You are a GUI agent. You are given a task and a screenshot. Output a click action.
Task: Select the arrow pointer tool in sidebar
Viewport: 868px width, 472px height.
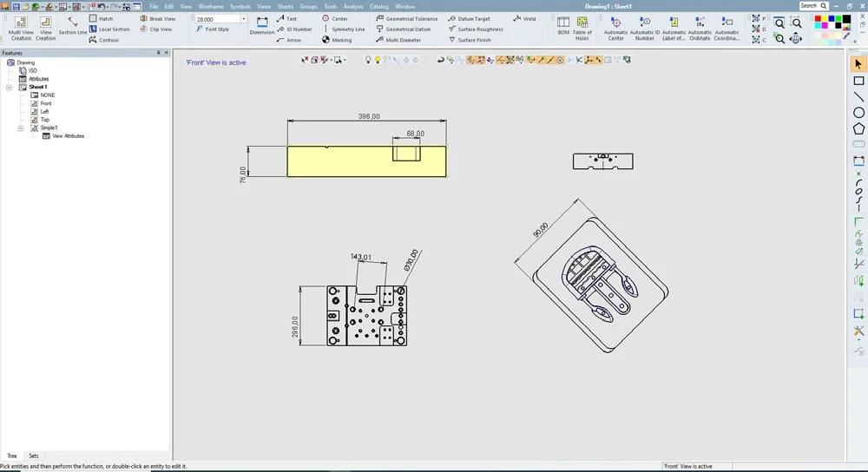pos(858,64)
